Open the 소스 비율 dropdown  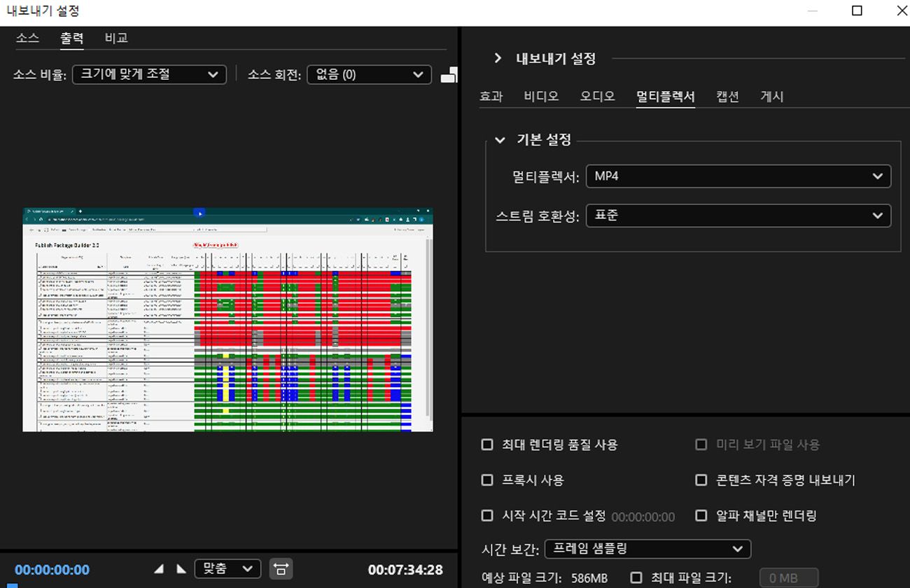point(148,74)
